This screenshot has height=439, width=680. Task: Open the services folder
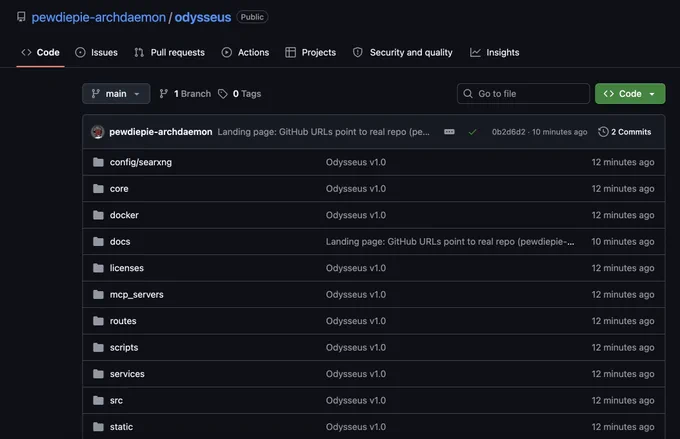click(x=127, y=374)
